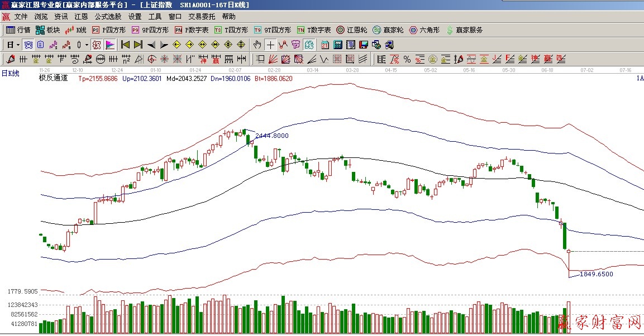Open 江恩轮 Gann wheel tool
644x336 pixels.
point(352,30)
